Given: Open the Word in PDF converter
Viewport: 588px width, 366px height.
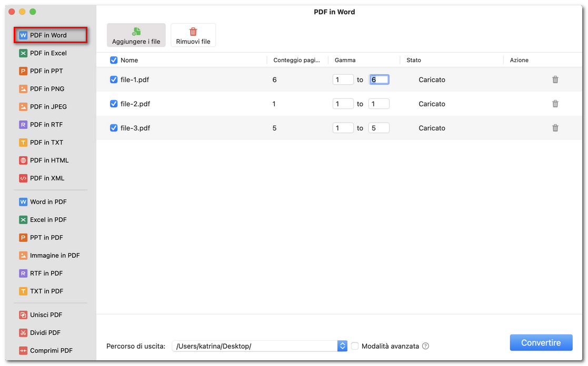Looking at the screenshot, I should pos(49,201).
